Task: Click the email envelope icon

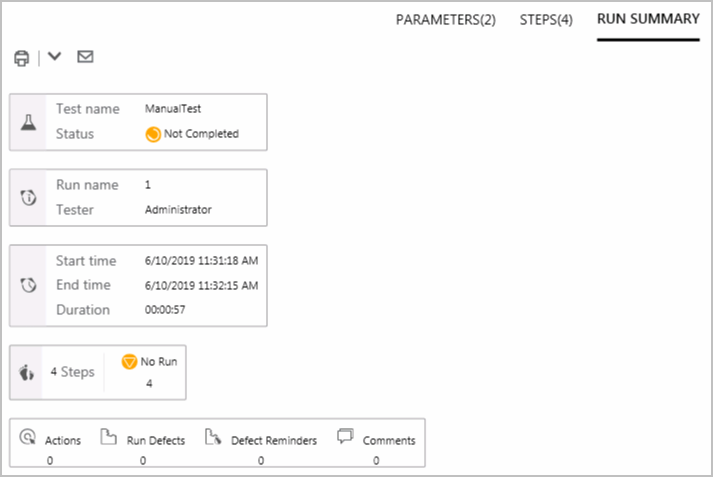Action: [x=85, y=57]
